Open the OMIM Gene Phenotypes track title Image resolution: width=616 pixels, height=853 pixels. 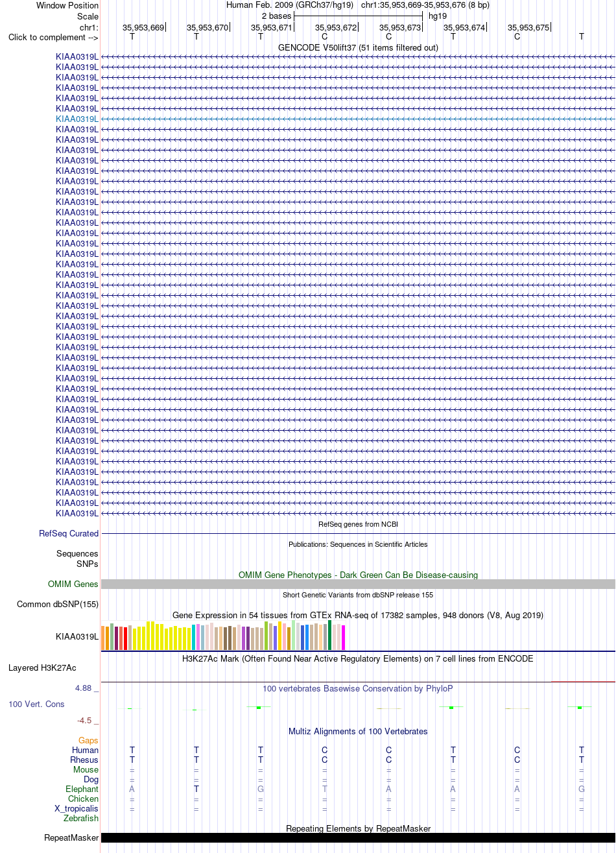358,575
